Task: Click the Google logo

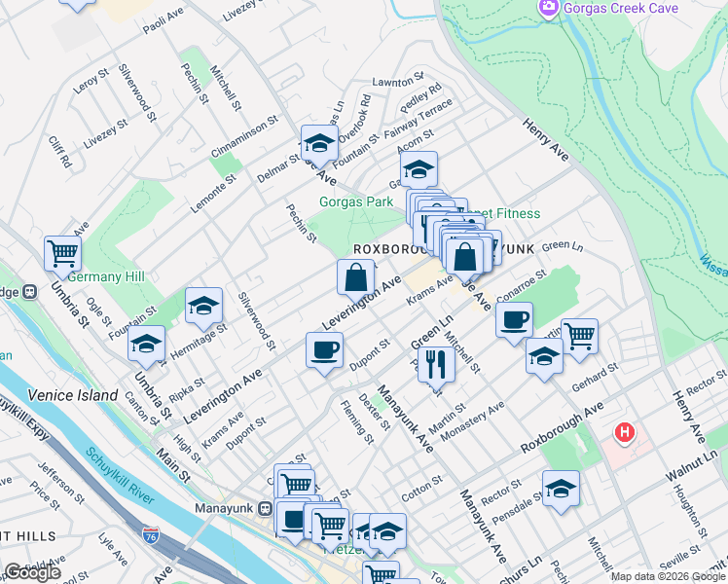Action: (32, 573)
